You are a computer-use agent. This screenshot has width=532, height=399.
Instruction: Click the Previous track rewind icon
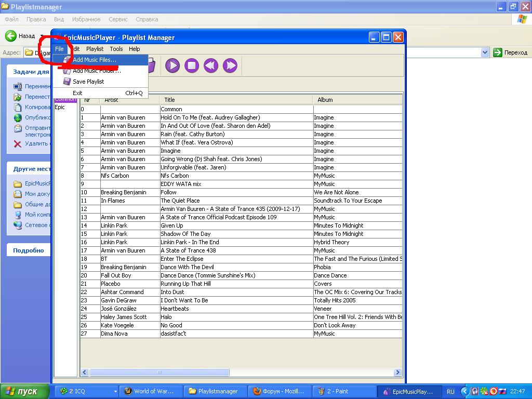(x=210, y=65)
